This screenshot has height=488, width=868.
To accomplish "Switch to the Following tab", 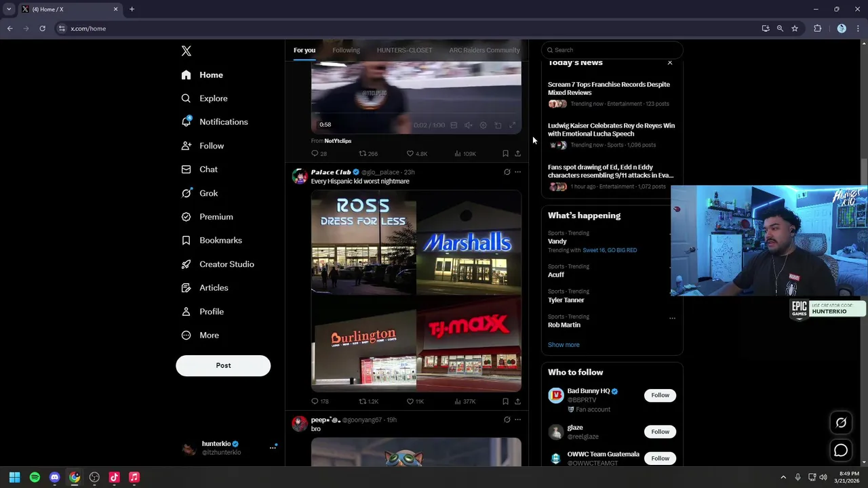I will (x=346, y=50).
